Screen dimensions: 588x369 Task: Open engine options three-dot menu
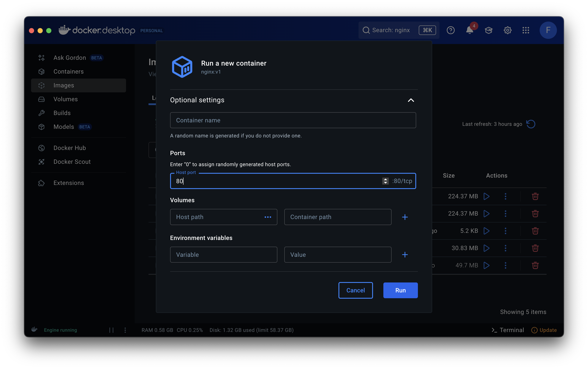[125, 330]
